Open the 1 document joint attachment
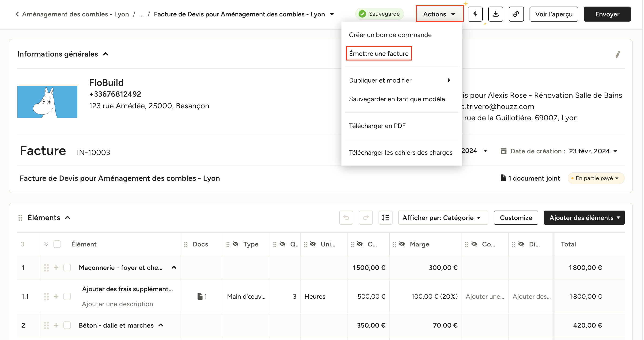 530,178
